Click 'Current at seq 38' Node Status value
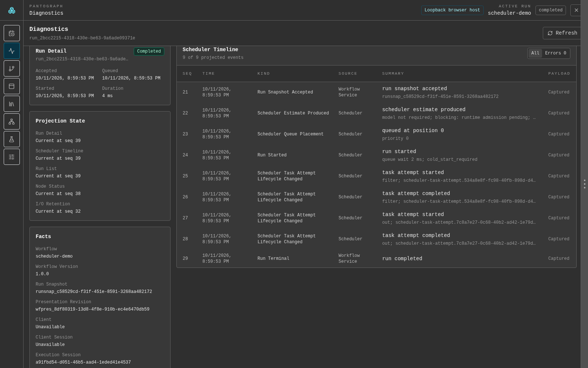The height and width of the screenshot is (368, 588). pos(58,194)
